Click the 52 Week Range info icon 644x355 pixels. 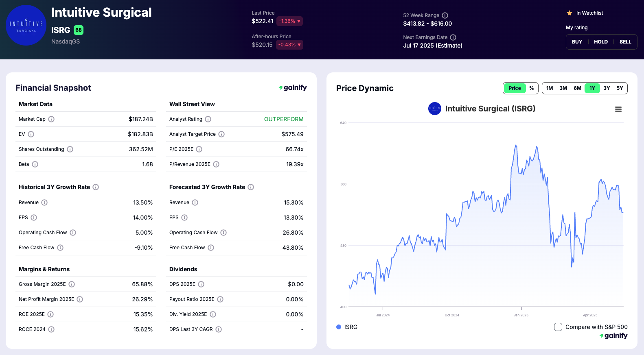(445, 15)
